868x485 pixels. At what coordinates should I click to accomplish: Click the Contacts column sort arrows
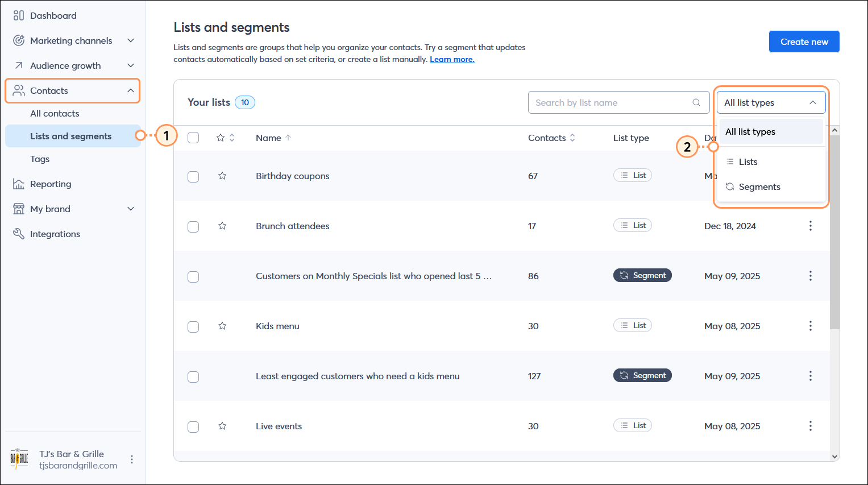pos(572,138)
